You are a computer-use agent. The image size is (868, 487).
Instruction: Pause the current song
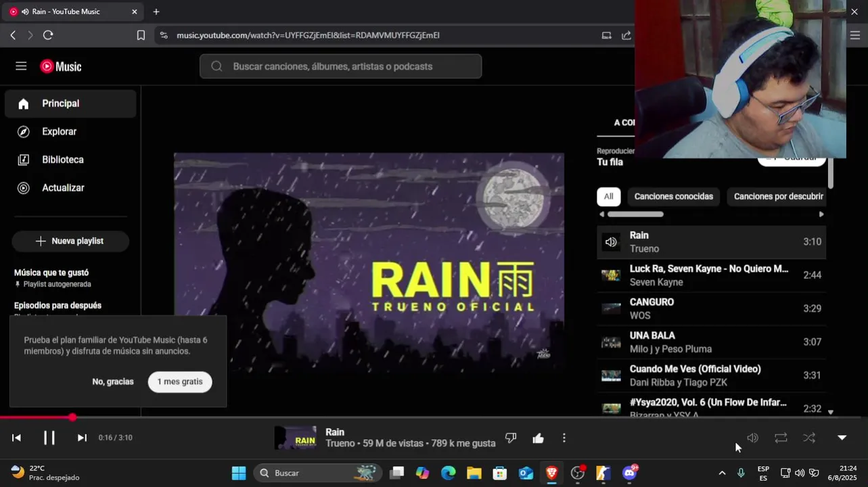(x=49, y=438)
